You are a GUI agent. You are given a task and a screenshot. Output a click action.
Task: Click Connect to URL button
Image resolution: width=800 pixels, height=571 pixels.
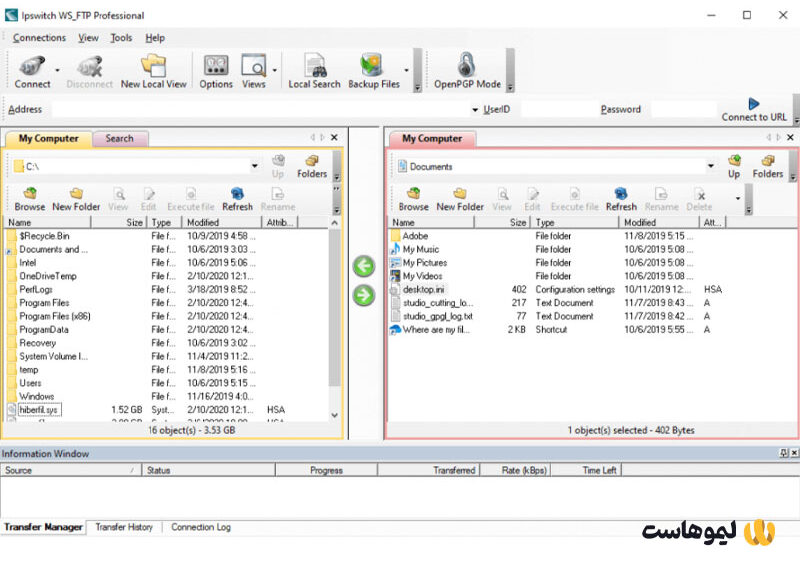point(754,110)
